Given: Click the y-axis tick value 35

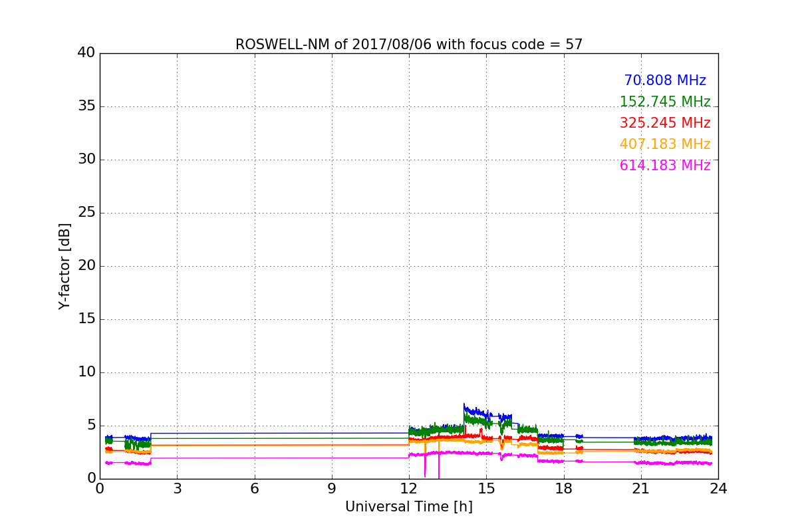Looking at the screenshot, I should click(86, 106).
